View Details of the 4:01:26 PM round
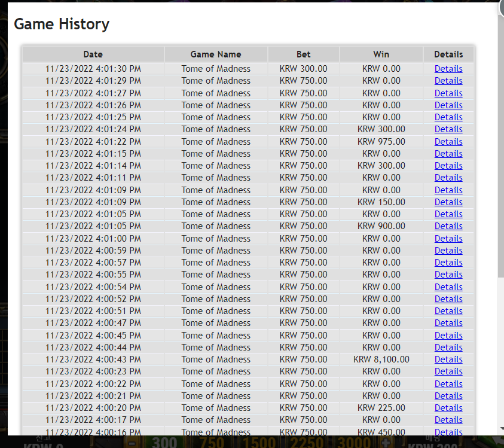 click(448, 105)
